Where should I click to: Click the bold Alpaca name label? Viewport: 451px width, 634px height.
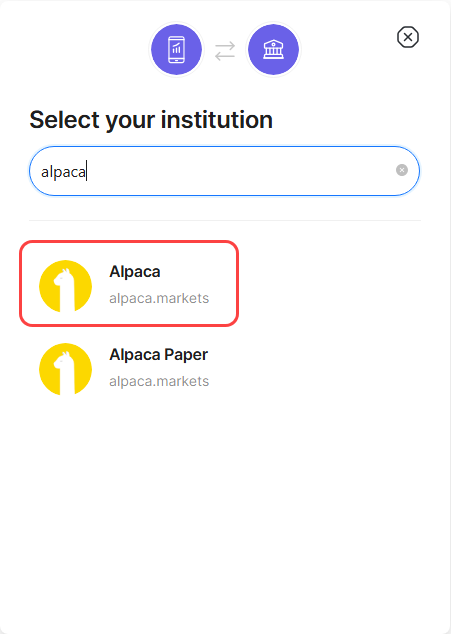coord(135,272)
